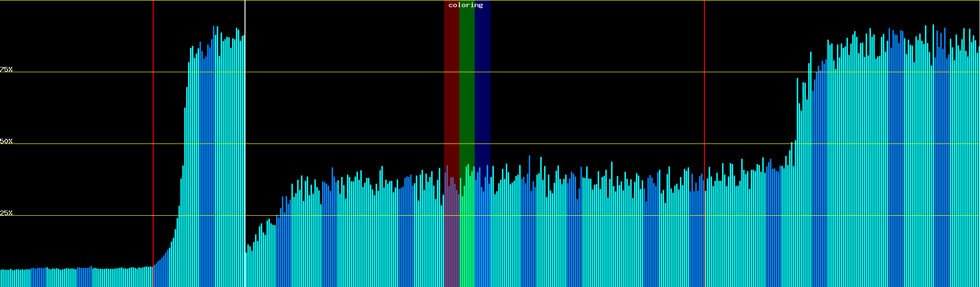The width and height of the screenshot is (980, 287).
Task: Click the yellow 50% horizontal gridline
Action: click(x=335, y=144)
